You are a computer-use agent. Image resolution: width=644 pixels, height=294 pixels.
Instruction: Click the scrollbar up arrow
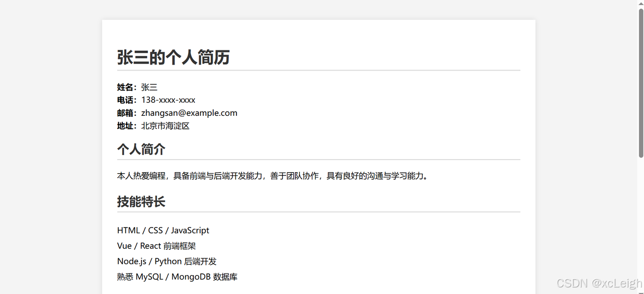641,4
